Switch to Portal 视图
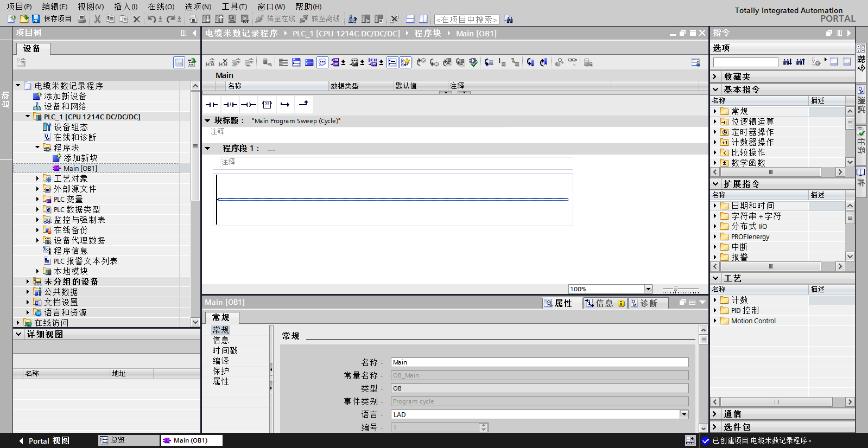868x448 pixels. [44, 441]
